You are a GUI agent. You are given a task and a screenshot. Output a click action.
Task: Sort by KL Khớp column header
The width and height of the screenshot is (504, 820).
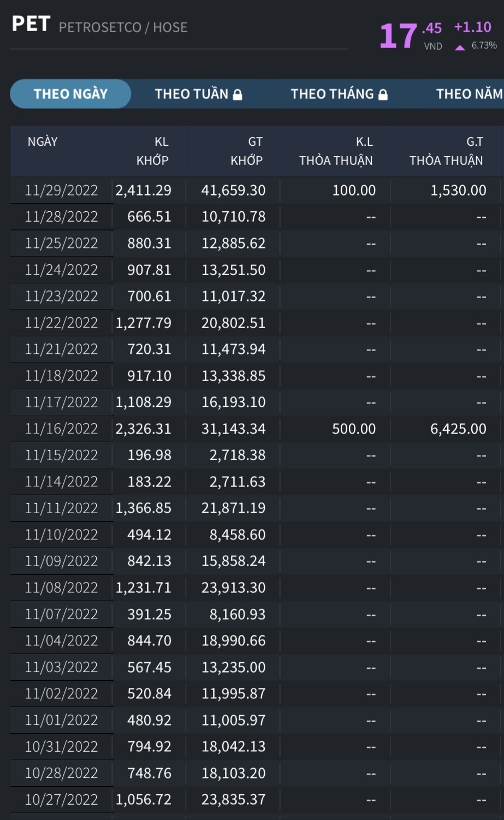click(152, 151)
